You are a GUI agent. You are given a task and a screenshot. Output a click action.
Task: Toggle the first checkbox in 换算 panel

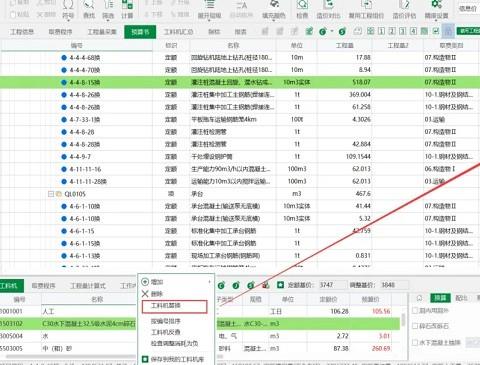(x=415, y=310)
